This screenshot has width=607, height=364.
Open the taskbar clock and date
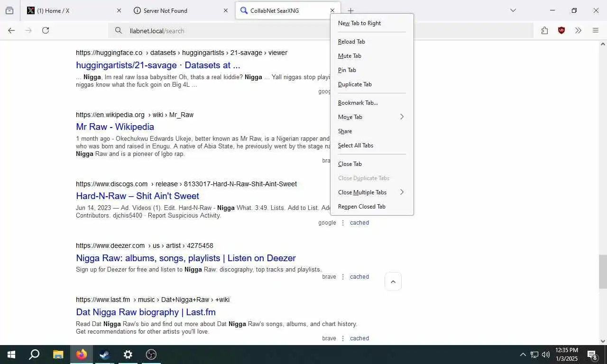(x=566, y=355)
